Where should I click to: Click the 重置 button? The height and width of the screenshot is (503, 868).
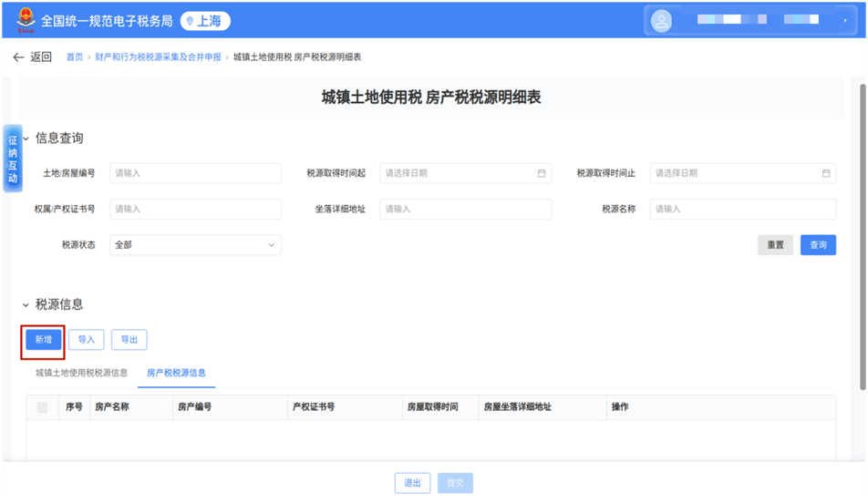coord(775,245)
